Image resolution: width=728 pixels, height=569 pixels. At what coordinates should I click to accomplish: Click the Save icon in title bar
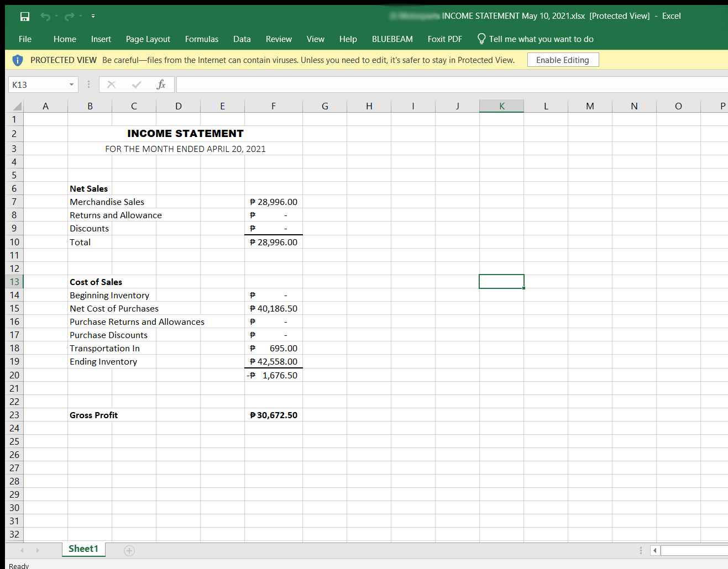tap(25, 17)
